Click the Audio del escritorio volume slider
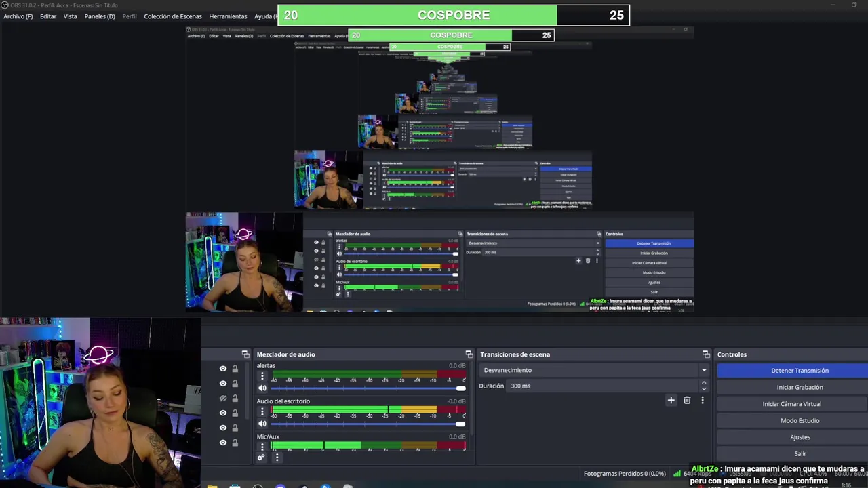 [368, 424]
